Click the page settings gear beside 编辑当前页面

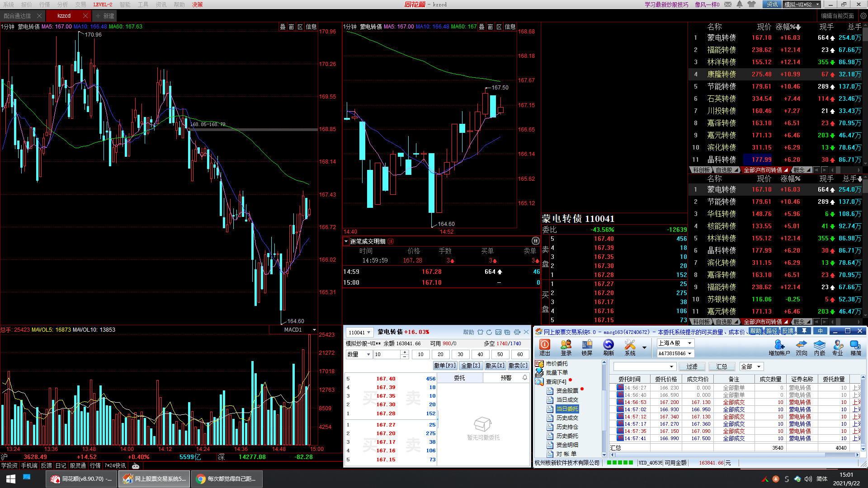point(863,15)
